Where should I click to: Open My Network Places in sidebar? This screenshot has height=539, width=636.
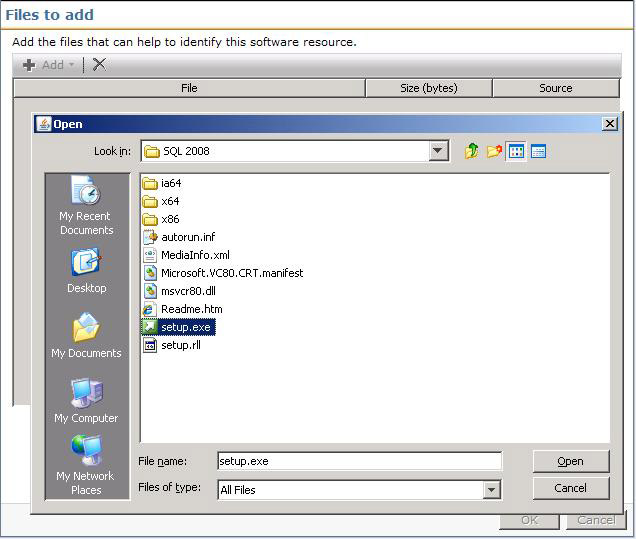[86, 465]
